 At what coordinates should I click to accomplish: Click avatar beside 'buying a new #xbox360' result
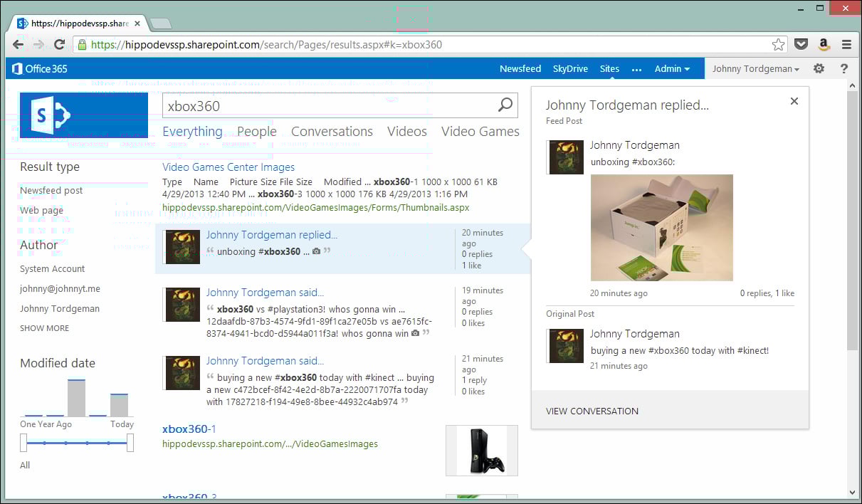(182, 373)
